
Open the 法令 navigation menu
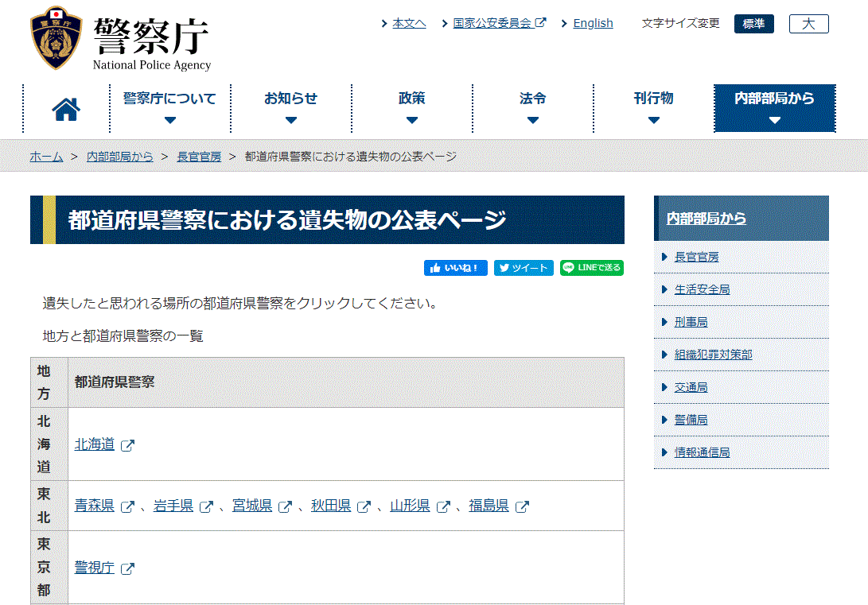[532, 108]
